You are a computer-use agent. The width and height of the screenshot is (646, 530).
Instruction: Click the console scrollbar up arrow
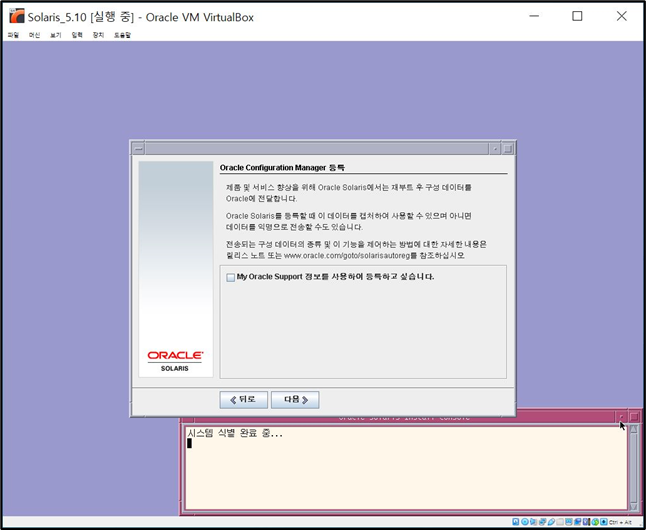(634, 429)
